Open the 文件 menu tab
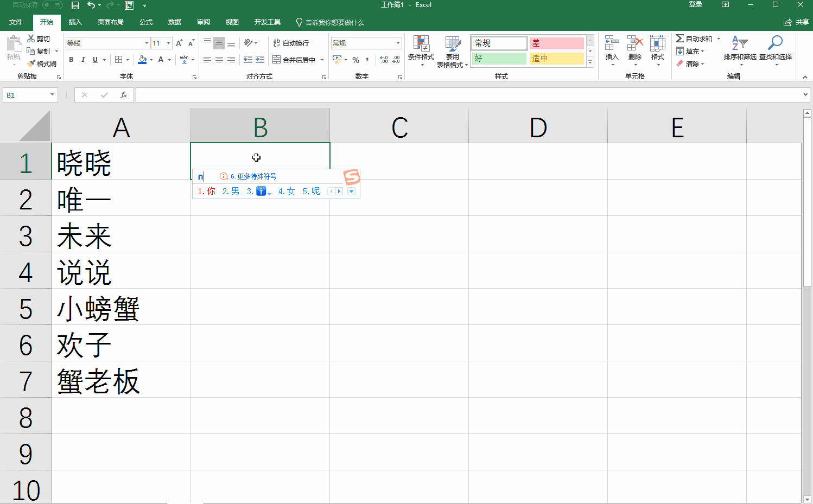Image resolution: width=813 pixels, height=504 pixels. [x=16, y=22]
